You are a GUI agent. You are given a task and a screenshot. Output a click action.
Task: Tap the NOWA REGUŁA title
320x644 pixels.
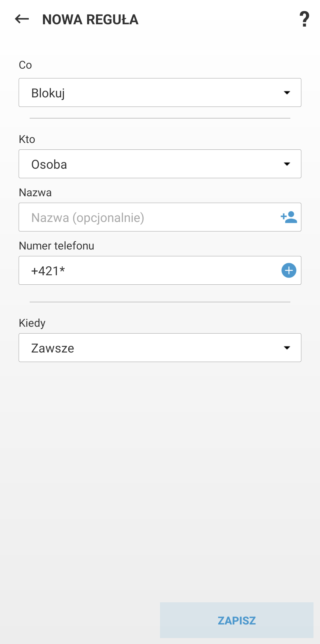pyautogui.click(x=90, y=20)
